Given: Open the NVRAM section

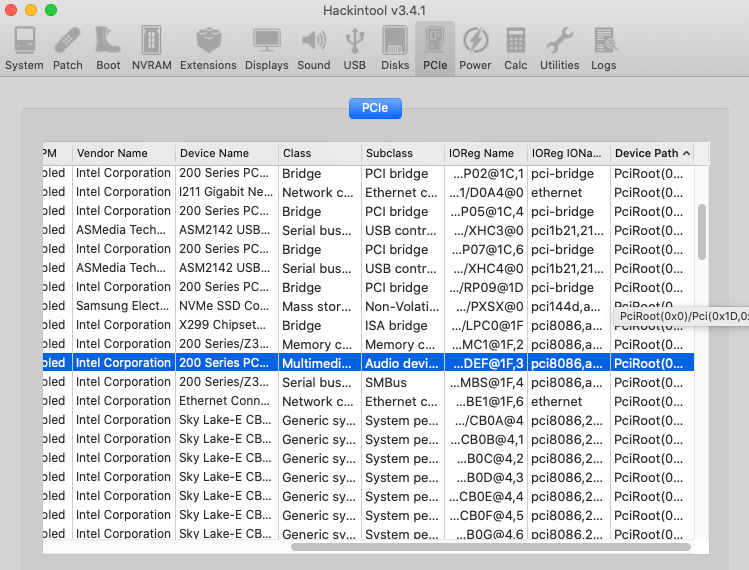Looking at the screenshot, I should click(x=151, y=49).
